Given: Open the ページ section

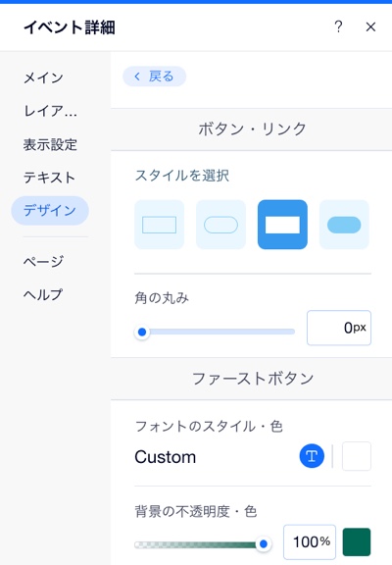Looking at the screenshot, I should pos(43,261).
